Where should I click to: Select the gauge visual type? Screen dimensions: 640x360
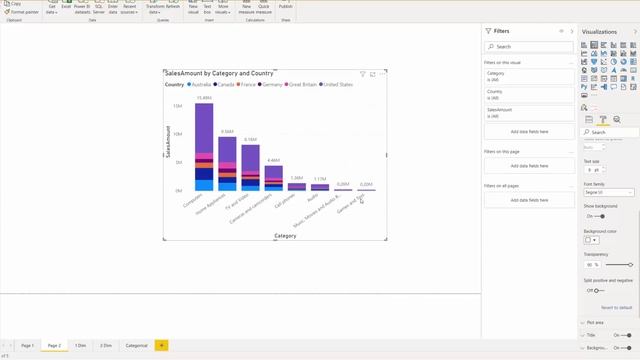coord(623,70)
